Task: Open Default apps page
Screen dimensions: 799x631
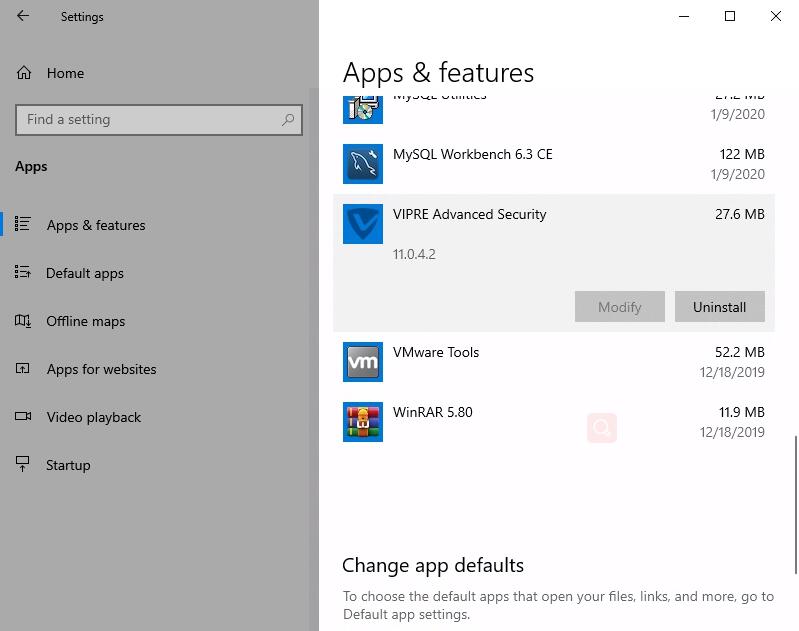Action: [x=85, y=274]
